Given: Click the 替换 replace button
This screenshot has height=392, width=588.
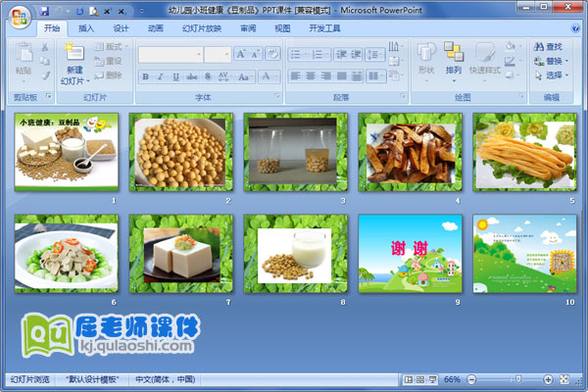Looking at the screenshot, I should (551, 61).
